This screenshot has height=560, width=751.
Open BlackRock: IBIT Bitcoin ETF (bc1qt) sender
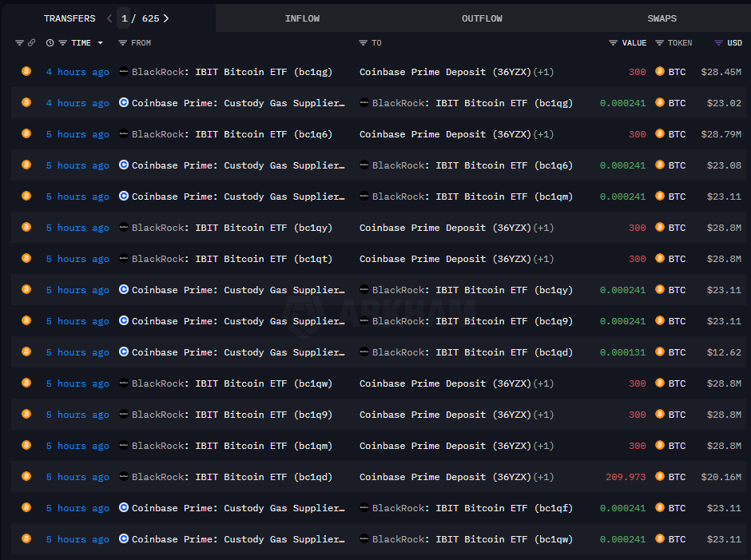pyautogui.click(x=232, y=259)
